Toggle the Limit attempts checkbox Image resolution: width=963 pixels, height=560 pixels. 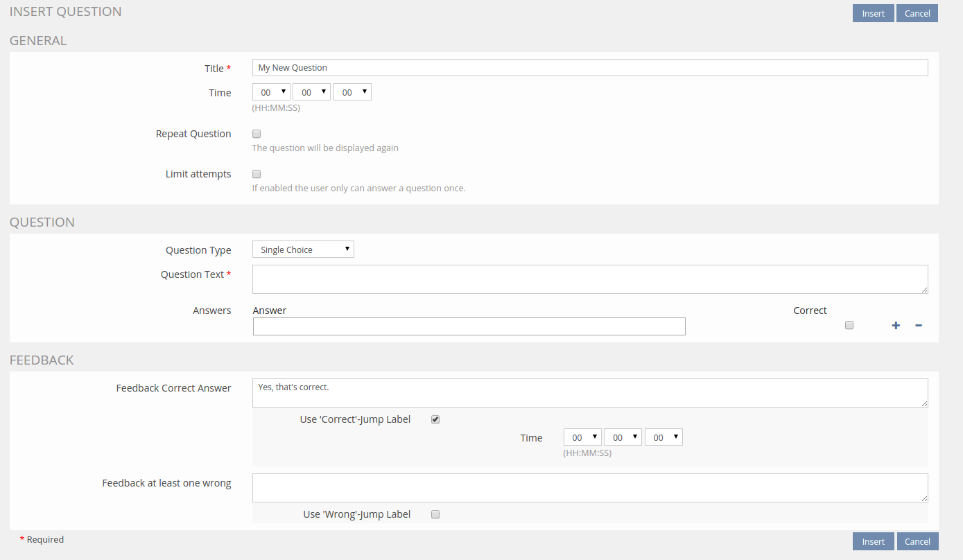pyautogui.click(x=257, y=174)
